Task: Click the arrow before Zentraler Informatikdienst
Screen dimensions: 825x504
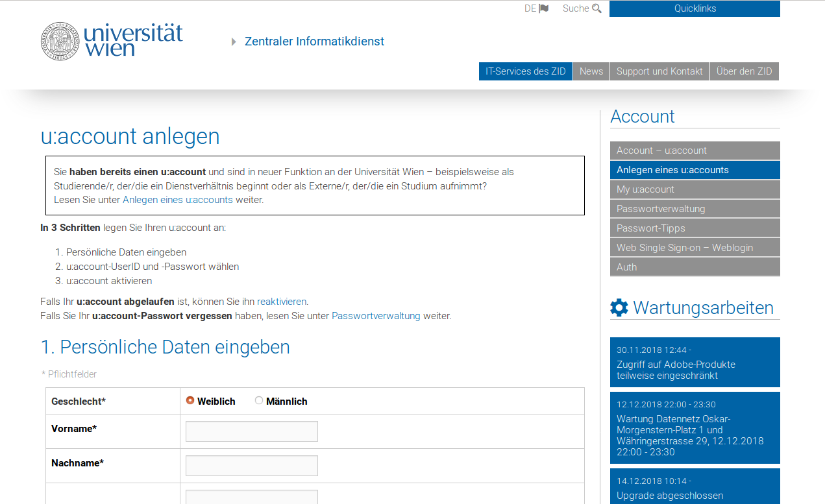Action: coord(234,42)
